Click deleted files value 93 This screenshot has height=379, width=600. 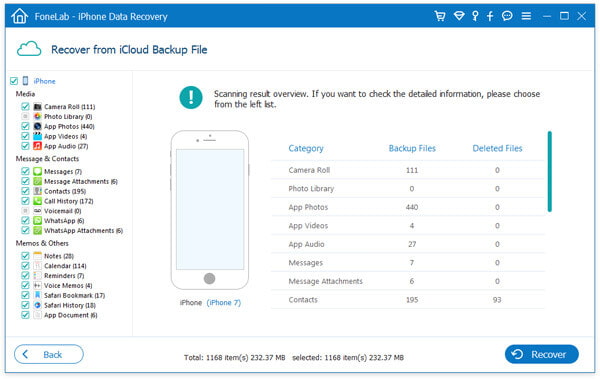coord(497,300)
